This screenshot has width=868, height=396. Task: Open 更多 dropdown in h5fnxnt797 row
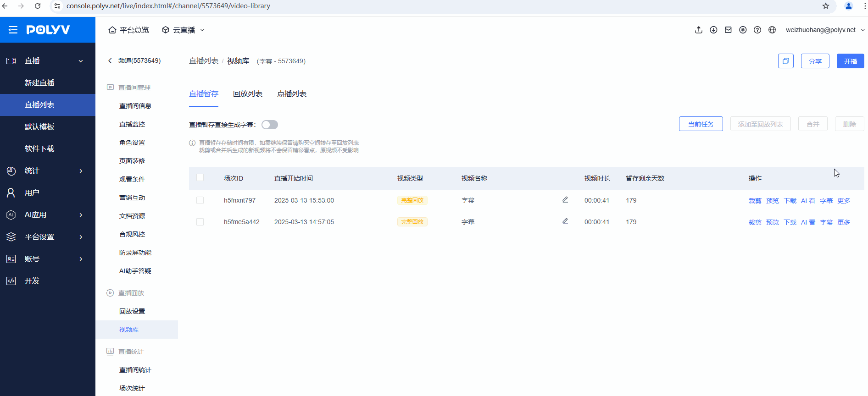point(844,201)
